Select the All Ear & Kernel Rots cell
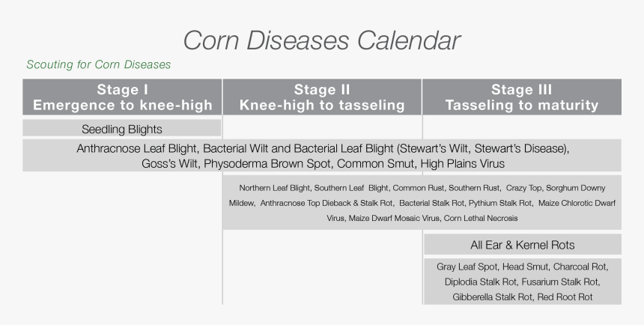Viewport: 644px width, 325px height. 523,244
